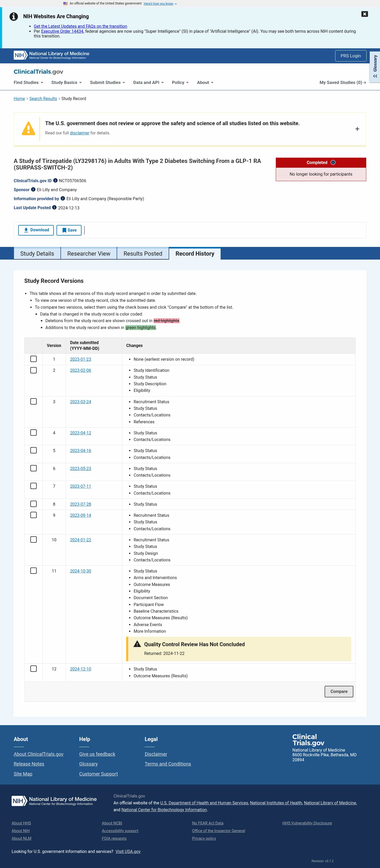
Task: Expand the disclaimer warning with plus icon
Action: 357,129
